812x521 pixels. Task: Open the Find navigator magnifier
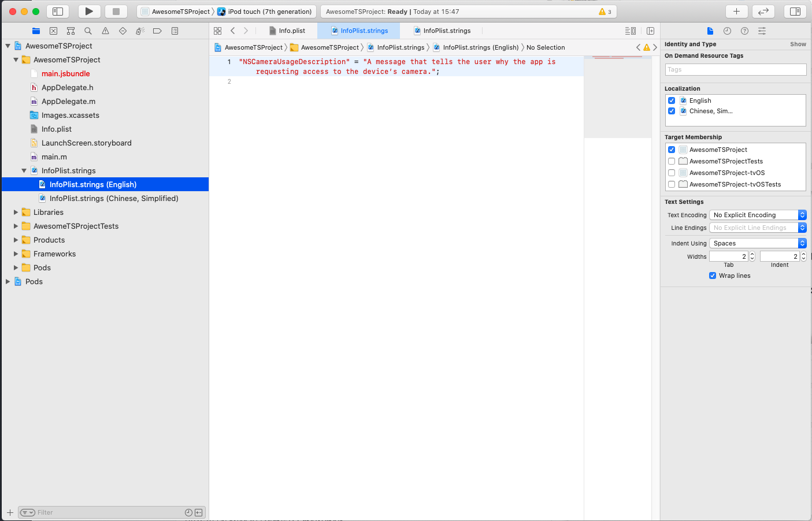point(88,31)
